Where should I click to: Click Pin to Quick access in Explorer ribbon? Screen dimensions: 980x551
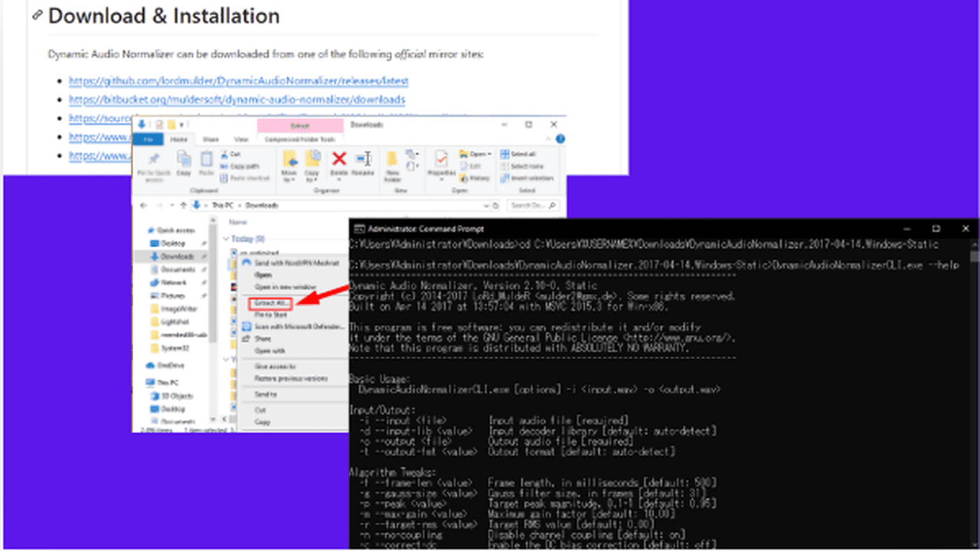[154, 165]
